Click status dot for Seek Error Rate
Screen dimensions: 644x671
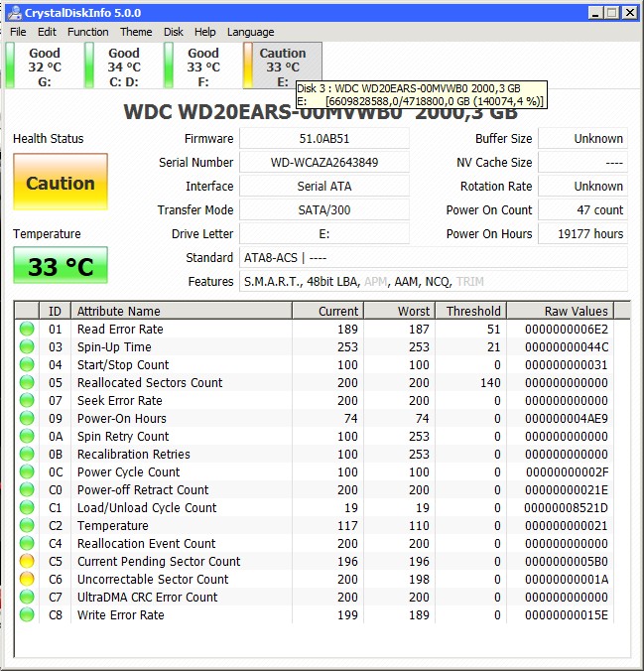27,401
